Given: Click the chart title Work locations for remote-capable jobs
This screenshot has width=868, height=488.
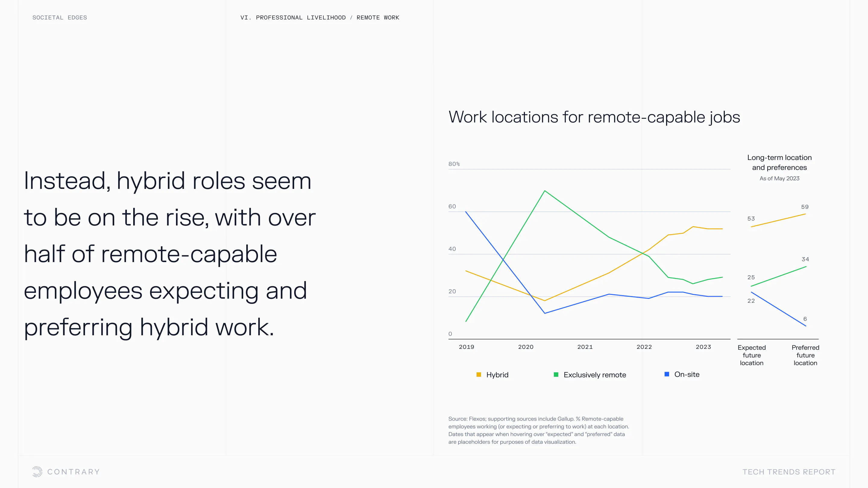Looking at the screenshot, I should [594, 117].
